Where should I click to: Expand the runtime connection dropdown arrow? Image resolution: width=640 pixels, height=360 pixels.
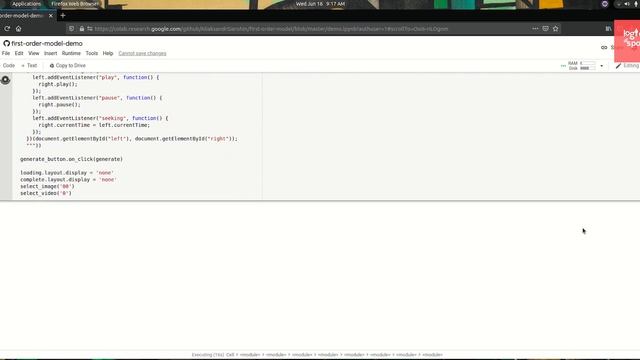coord(602,66)
